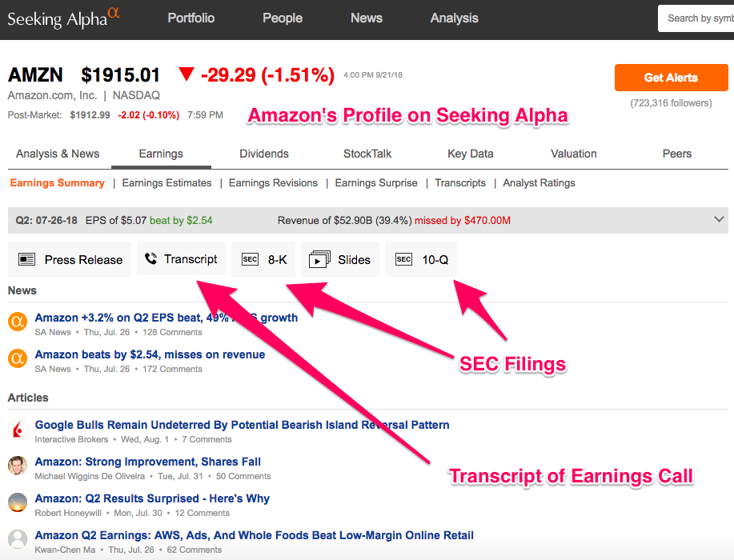Click Robert Honeywill's avatar image

click(x=18, y=502)
